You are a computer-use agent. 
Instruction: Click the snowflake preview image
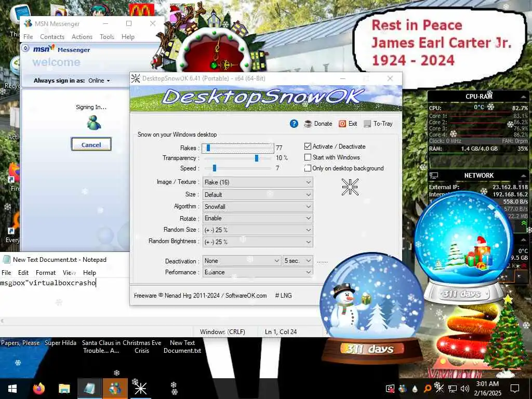coord(350,187)
